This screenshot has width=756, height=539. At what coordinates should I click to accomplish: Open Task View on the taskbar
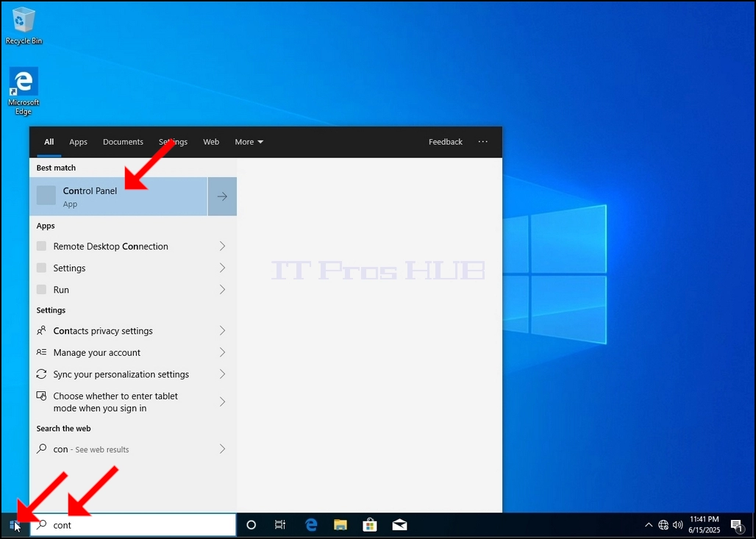[x=280, y=525]
